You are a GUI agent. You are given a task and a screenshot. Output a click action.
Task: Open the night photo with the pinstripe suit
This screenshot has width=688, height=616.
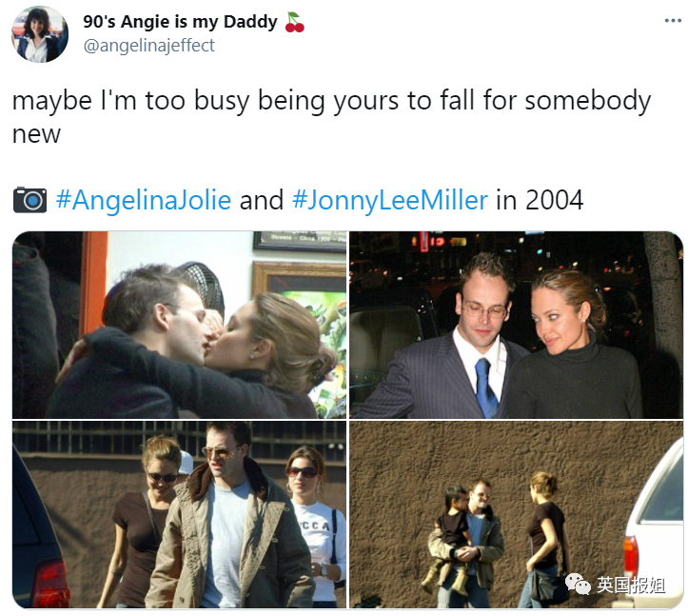516,325
